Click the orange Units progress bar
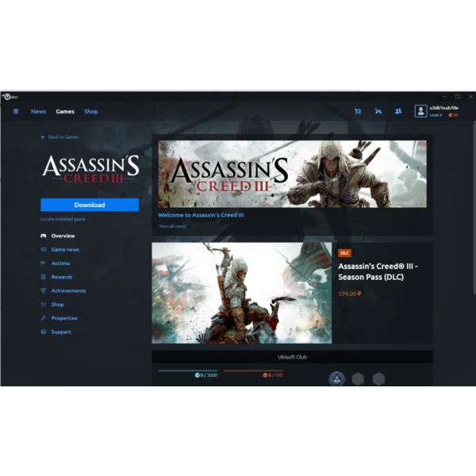The image size is (476, 476). pyautogui.click(x=253, y=370)
